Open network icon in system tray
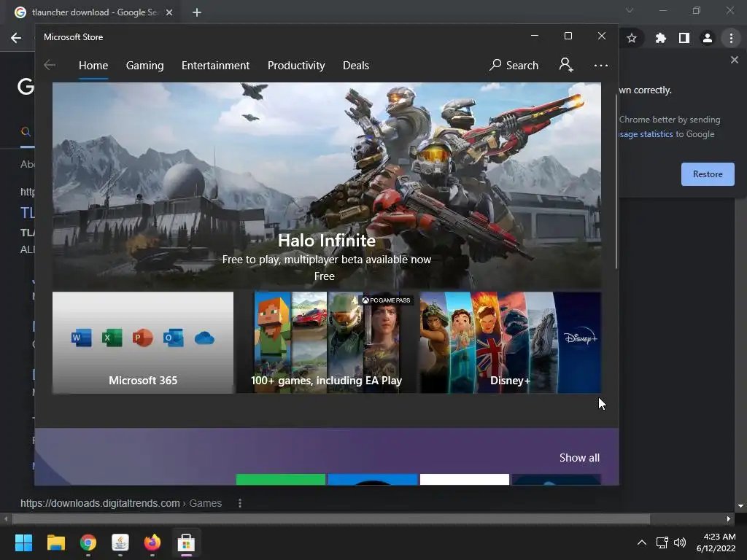The width and height of the screenshot is (747, 560). click(x=662, y=542)
